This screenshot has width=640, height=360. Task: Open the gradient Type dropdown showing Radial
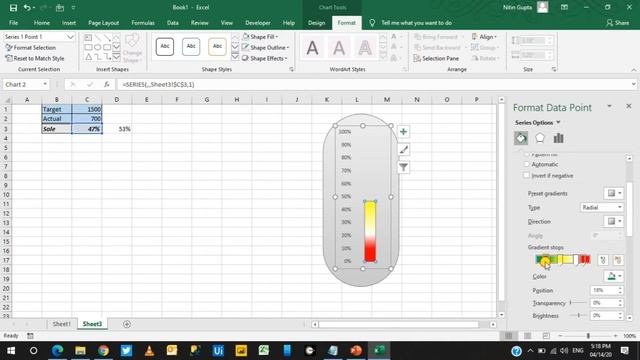coord(602,207)
